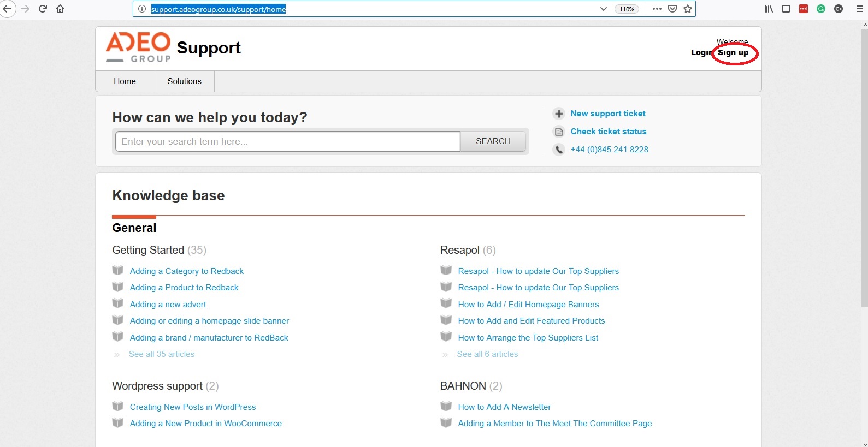Open Adding a brand / manufacturer to RedBack
This screenshot has width=868, height=447.
click(x=209, y=338)
